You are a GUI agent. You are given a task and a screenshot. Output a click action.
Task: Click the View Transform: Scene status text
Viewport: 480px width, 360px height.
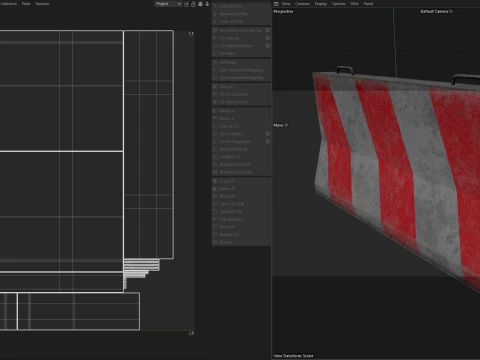click(x=293, y=356)
